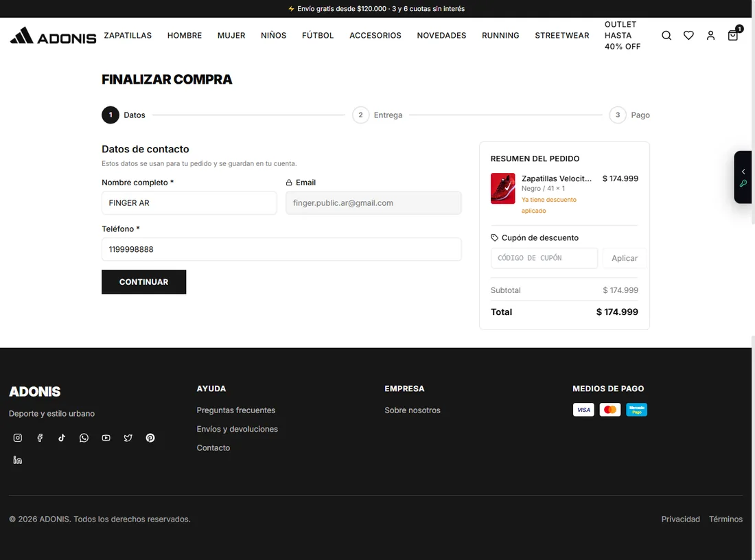The image size is (755, 560).
Task: Click step 2 Entrega circle
Action: point(360,115)
